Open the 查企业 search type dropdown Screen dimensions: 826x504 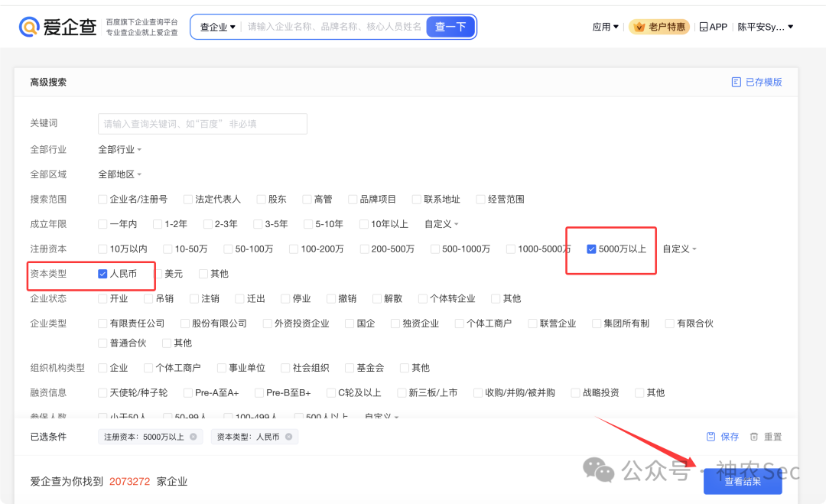coord(217,27)
